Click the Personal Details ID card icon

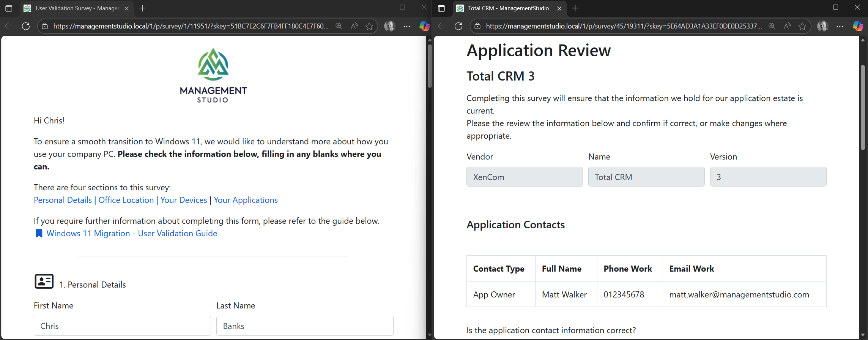[44, 281]
